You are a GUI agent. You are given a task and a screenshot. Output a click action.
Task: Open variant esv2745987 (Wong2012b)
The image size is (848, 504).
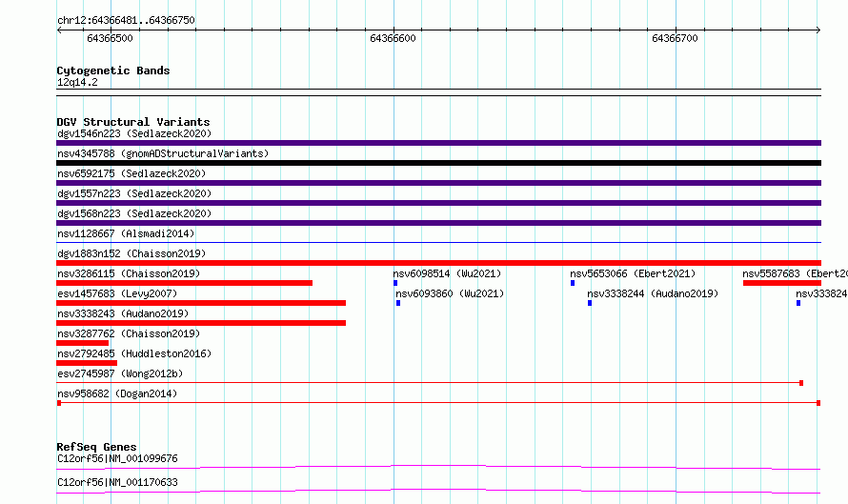[120, 373]
